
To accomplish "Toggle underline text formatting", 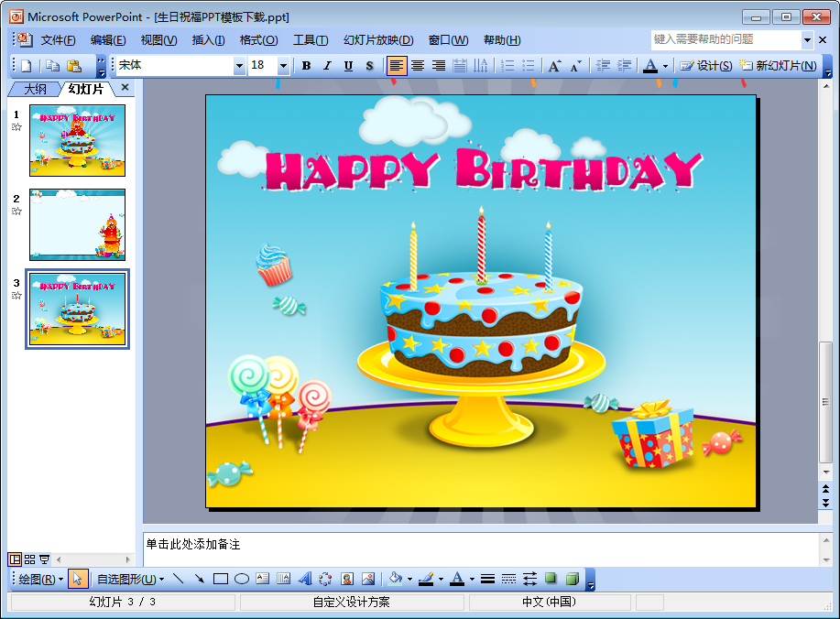I will pyautogui.click(x=348, y=66).
